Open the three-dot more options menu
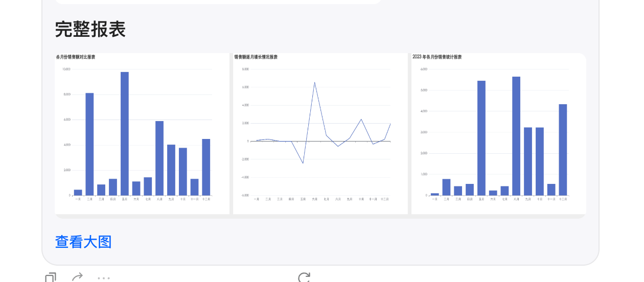This screenshot has height=282, width=644. click(x=104, y=278)
